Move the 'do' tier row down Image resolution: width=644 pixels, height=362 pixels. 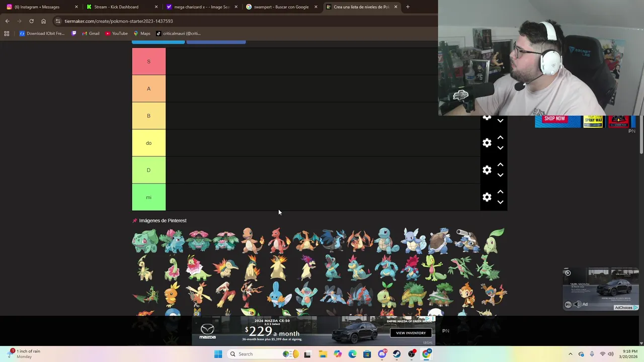[500, 148]
